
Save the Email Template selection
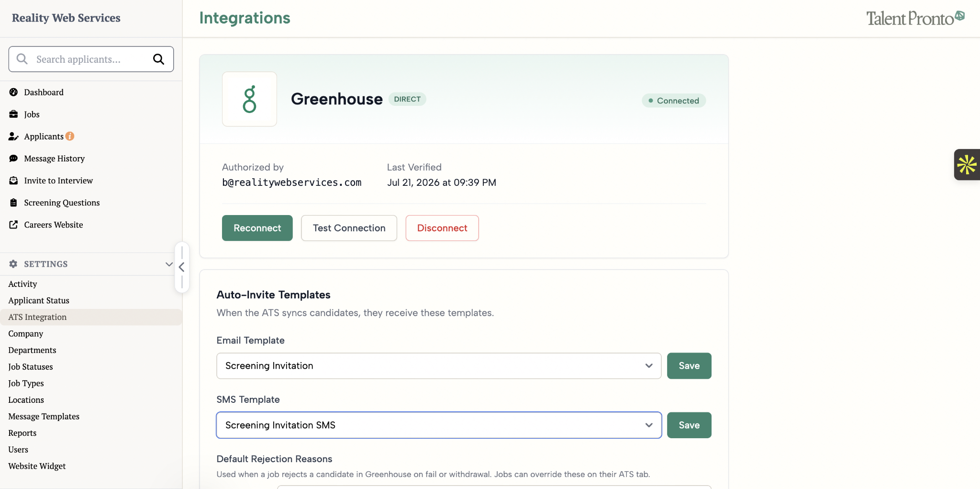point(689,366)
